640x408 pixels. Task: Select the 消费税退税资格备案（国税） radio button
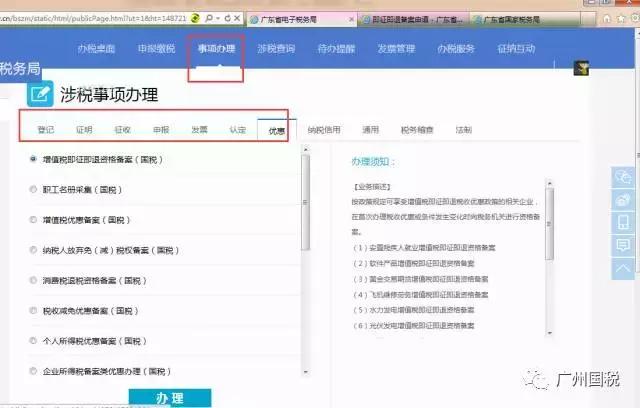pyautogui.click(x=33, y=280)
